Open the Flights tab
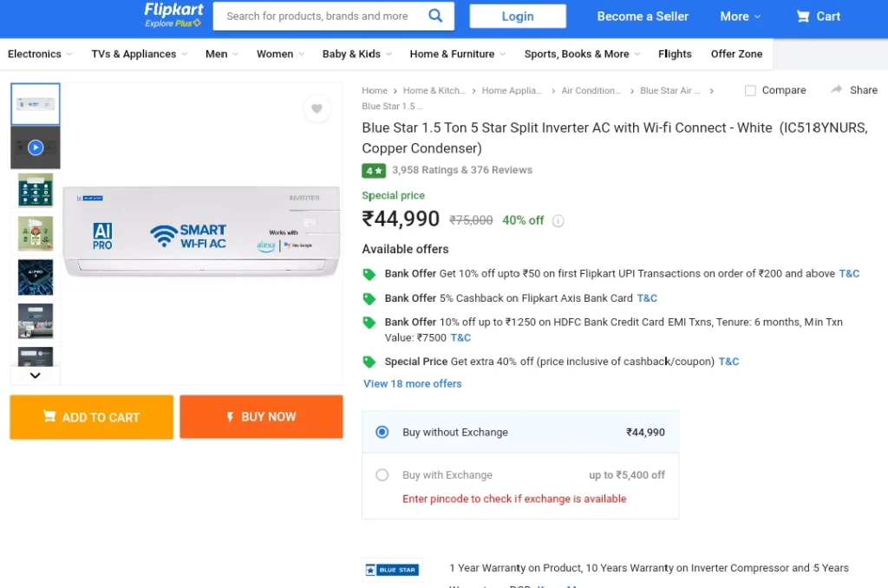 coord(675,54)
